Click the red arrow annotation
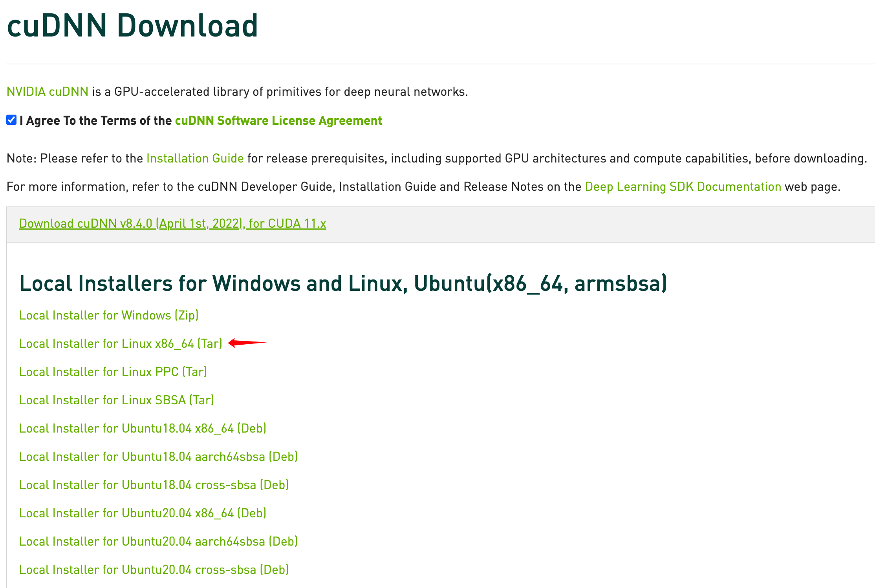The width and height of the screenshot is (875, 588). pyautogui.click(x=247, y=343)
